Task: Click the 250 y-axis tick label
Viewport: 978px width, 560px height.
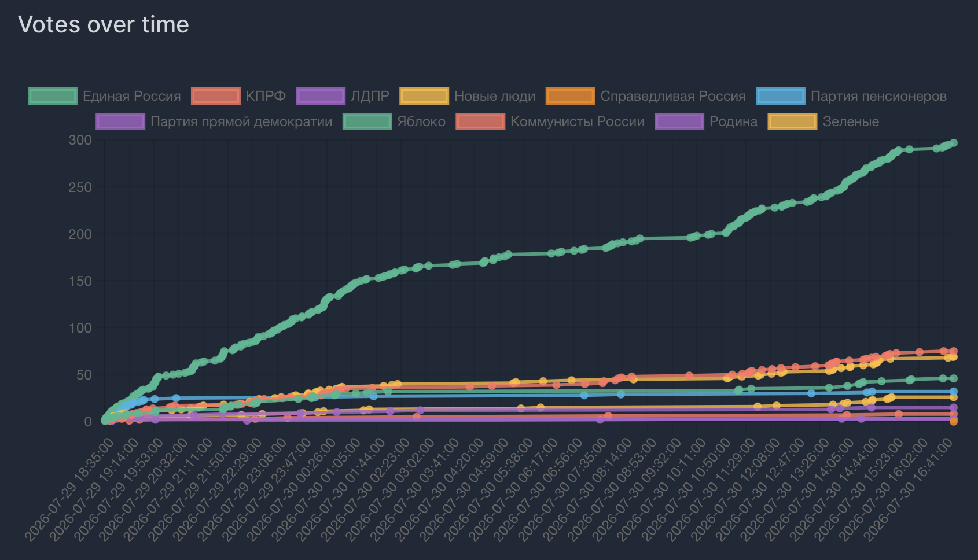Action: [80, 187]
